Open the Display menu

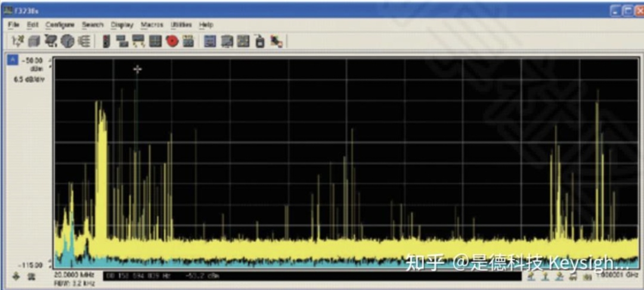[122, 24]
